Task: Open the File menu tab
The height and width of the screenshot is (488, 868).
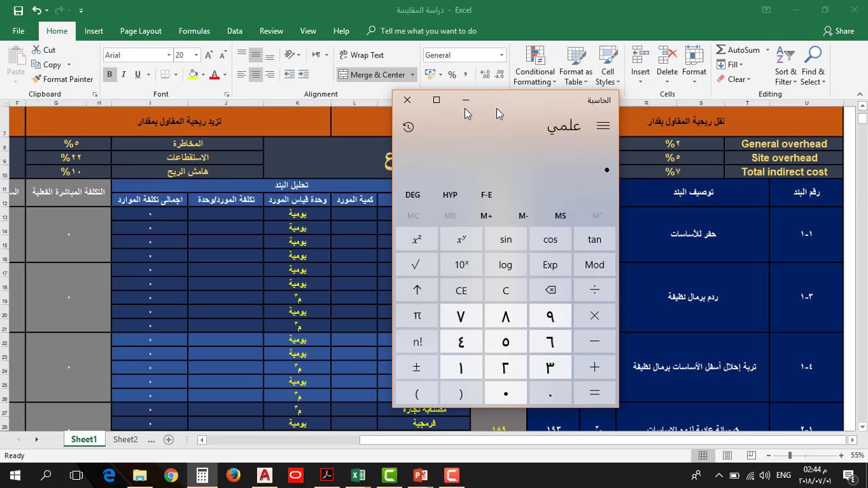Action: 18,31
